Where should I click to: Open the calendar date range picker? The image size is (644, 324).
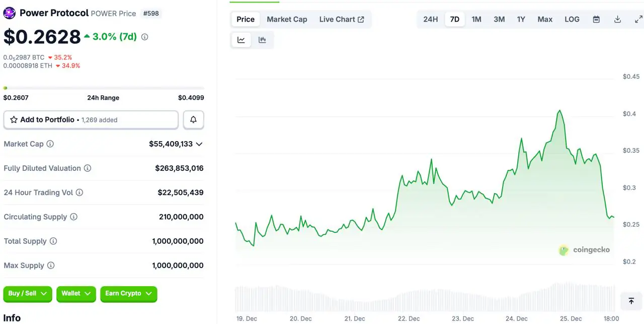pos(596,19)
